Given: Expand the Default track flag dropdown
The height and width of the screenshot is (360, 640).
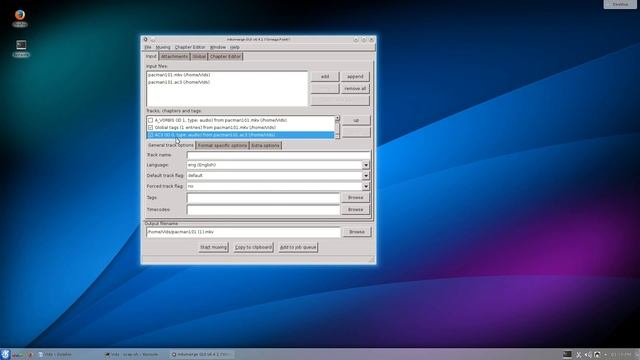Looking at the screenshot, I should pos(366,176).
